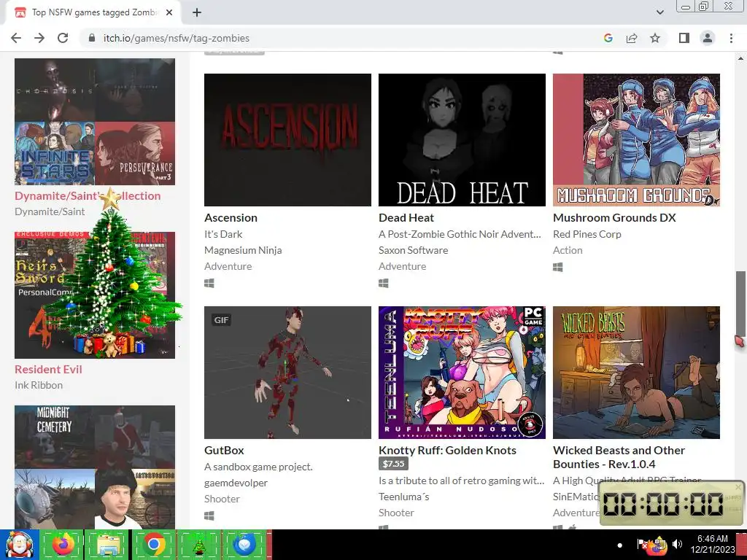Click the Christmas tree taskbar icon

point(198,545)
